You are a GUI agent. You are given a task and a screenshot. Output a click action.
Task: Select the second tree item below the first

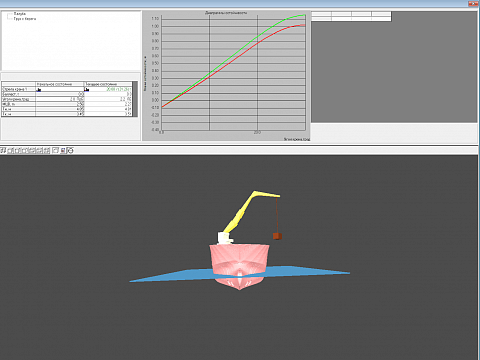coord(25,19)
